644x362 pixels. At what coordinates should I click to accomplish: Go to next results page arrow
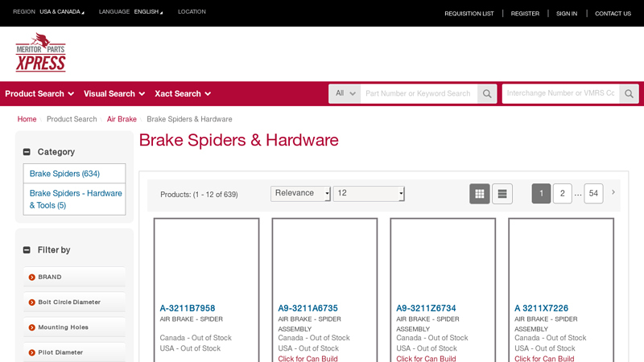tap(613, 192)
